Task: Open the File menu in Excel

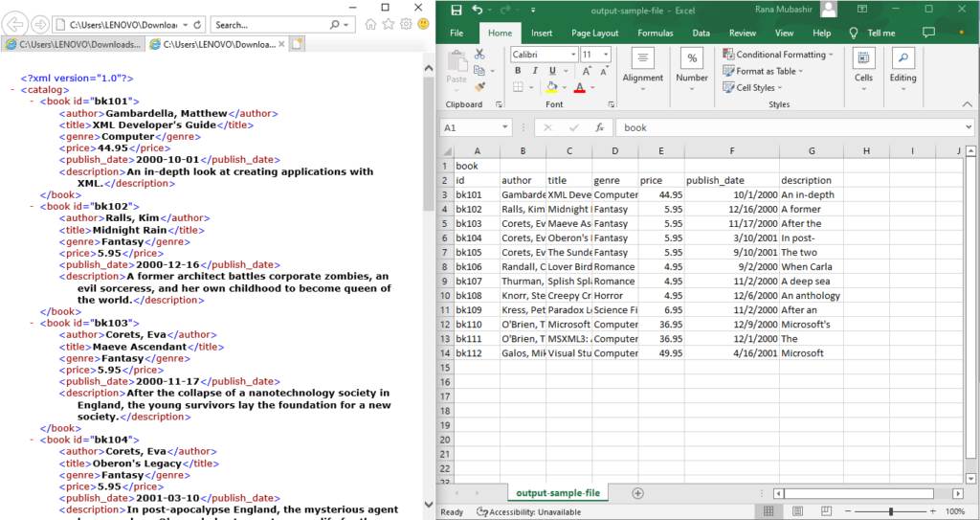Action: pos(457,34)
